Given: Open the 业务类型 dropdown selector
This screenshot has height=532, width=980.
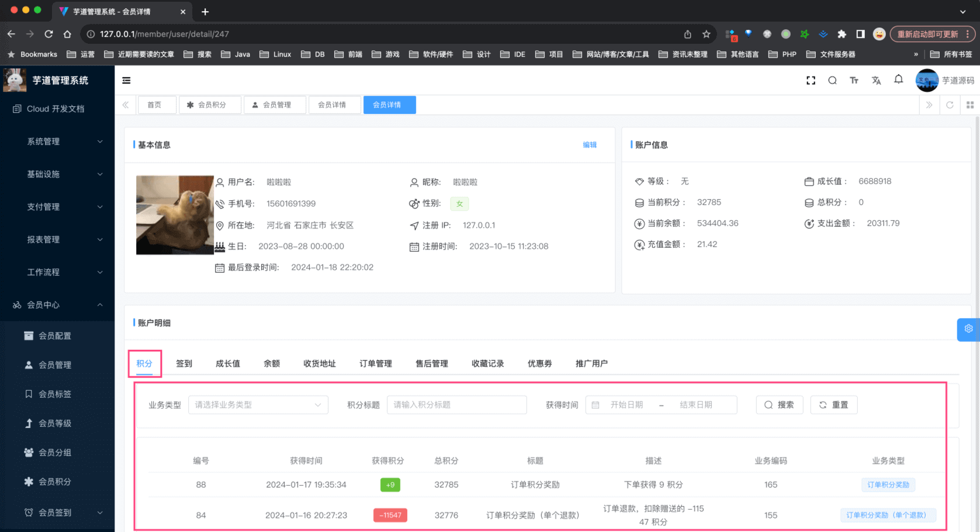Looking at the screenshot, I should tap(258, 405).
